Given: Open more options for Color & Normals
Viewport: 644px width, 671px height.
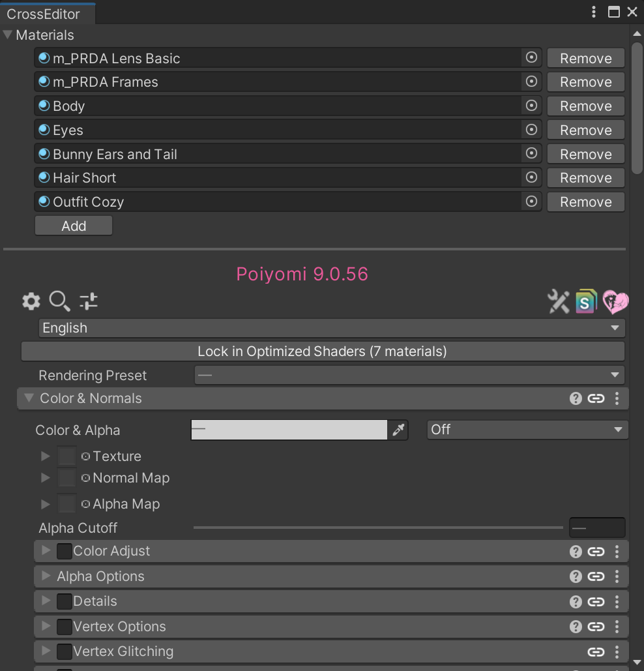Looking at the screenshot, I should pyautogui.click(x=617, y=399).
